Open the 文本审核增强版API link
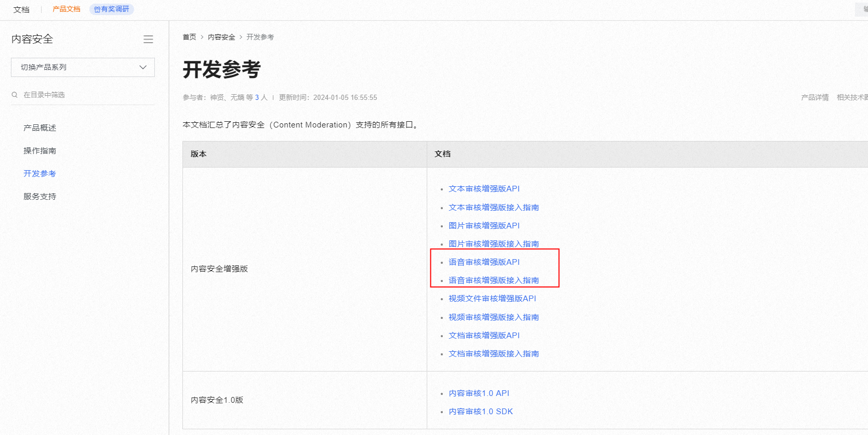Image resolution: width=868 pixels, height=435 pixels. [x=484, y=188]
